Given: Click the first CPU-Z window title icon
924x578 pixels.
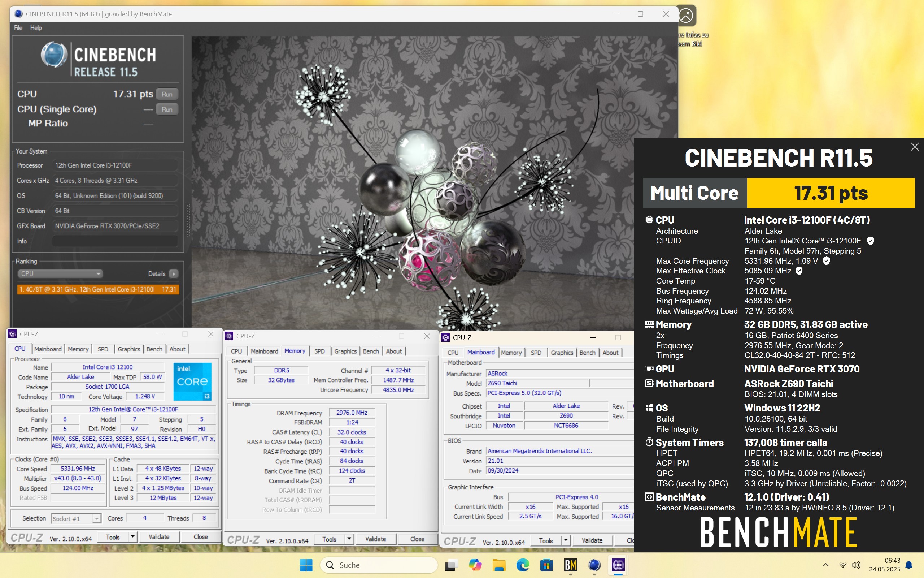Looking at the screenshot, I should click(12, 334).
